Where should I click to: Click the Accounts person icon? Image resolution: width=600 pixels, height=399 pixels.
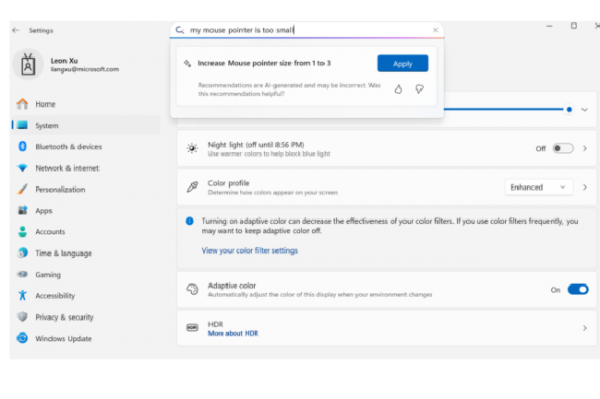[x=22, y=231]
